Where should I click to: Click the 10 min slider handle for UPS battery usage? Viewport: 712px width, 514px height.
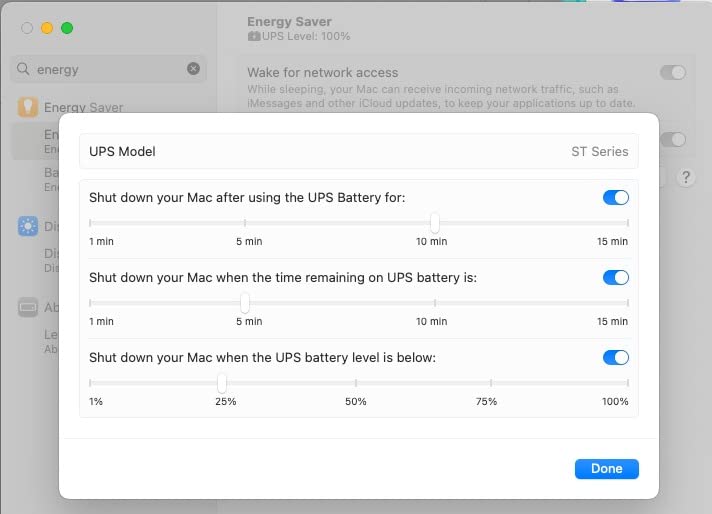click(x=435, y=222)
